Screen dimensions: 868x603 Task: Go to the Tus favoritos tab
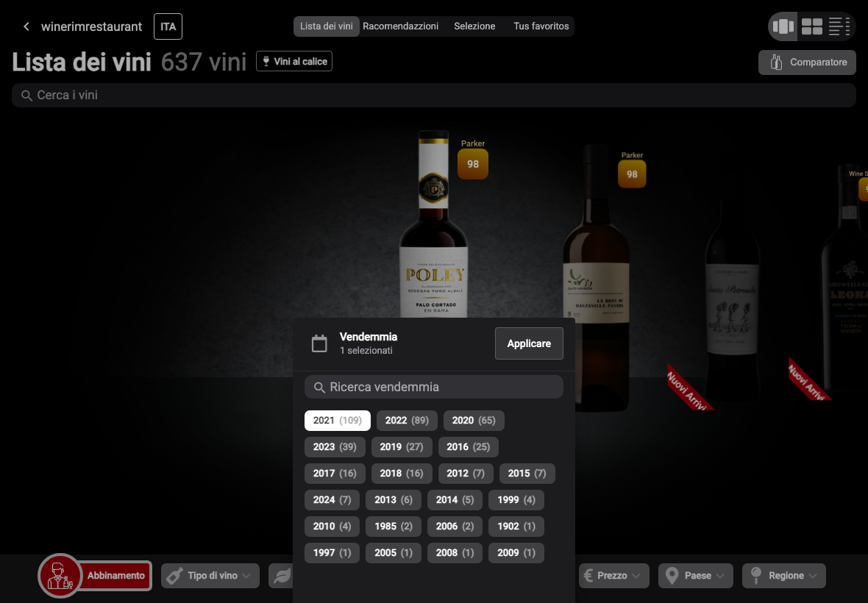pyautogui.click(x=541, y=26)
